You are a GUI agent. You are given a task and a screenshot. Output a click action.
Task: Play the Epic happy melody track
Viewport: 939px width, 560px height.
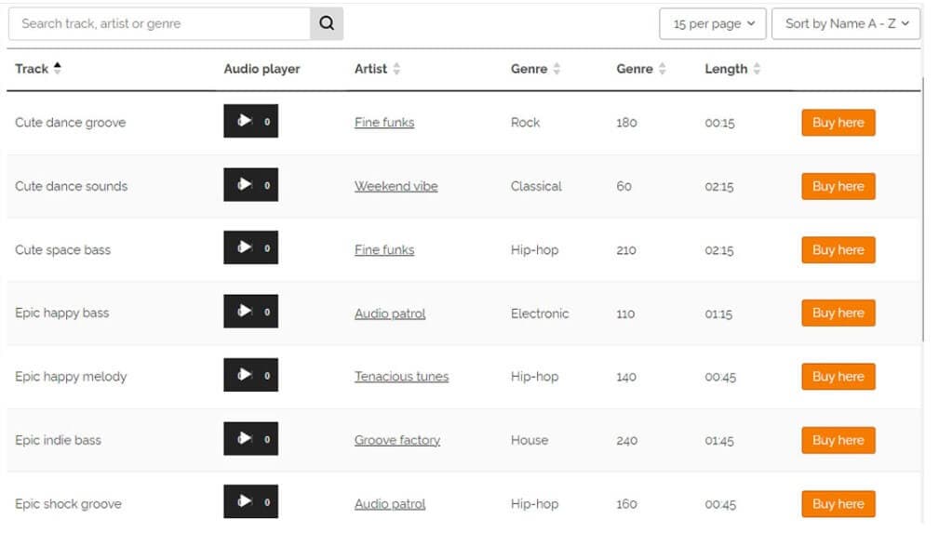point(244,376)
